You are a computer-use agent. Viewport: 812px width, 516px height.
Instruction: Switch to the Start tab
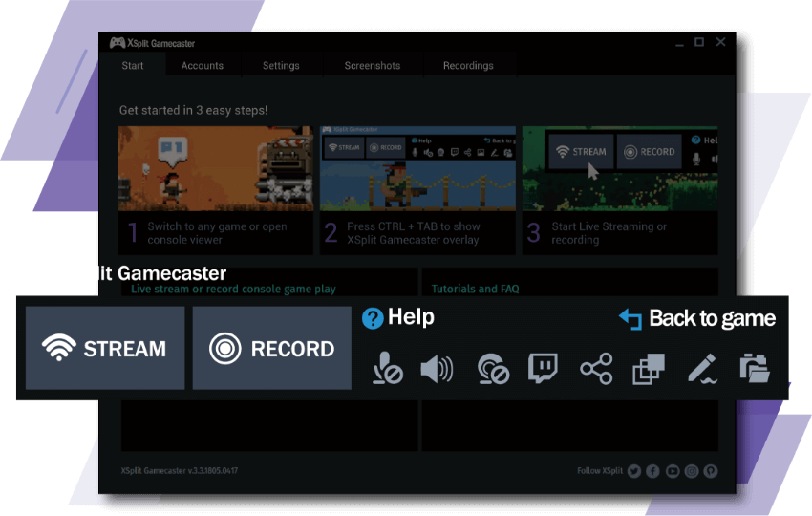(133, 65)
